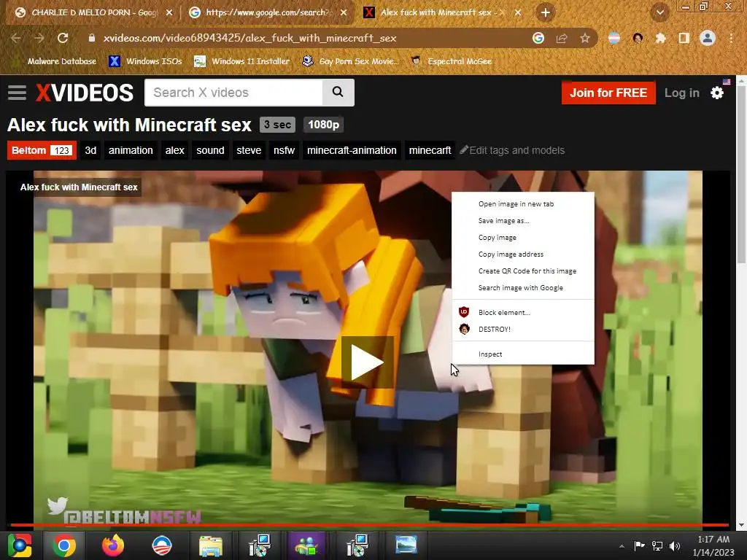The width and height of the screenshot is (747, 560).
Task: Click the country flag icon near Log in
Action: click(x=727, y=82)
